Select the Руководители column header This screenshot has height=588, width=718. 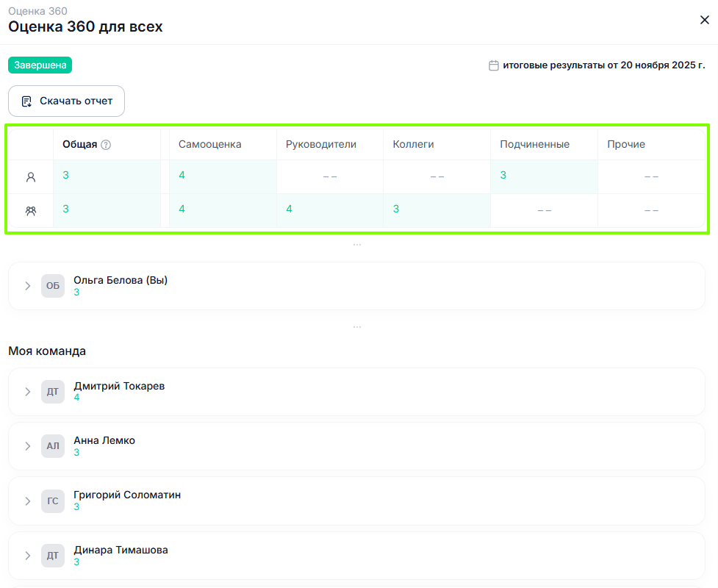pyautogui.click(x=321, y=144)
